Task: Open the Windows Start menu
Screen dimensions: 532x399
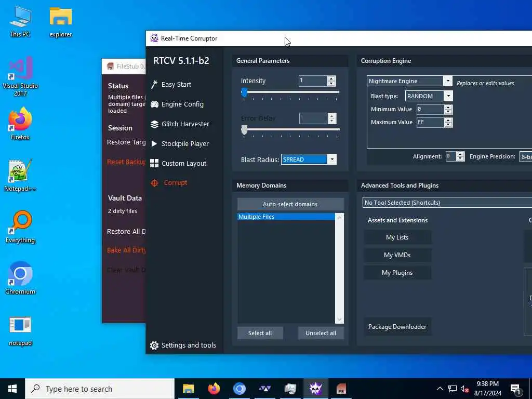Action: (12, 389)
